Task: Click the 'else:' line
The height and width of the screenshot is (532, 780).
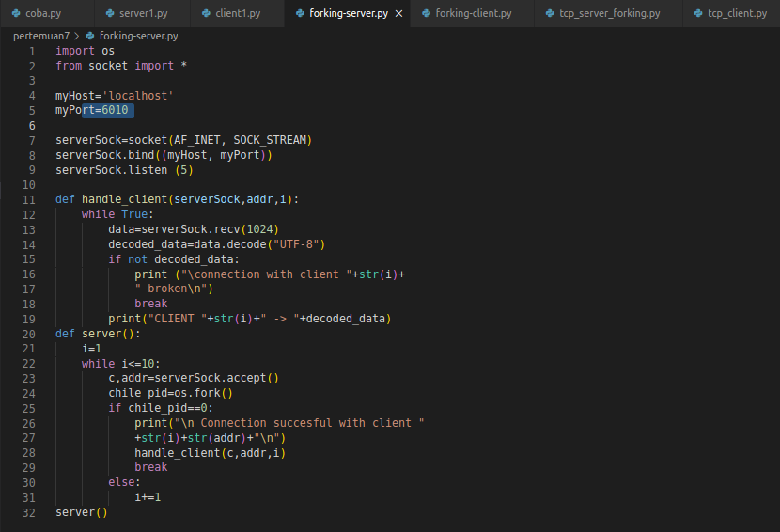Action: click(124, 482)
